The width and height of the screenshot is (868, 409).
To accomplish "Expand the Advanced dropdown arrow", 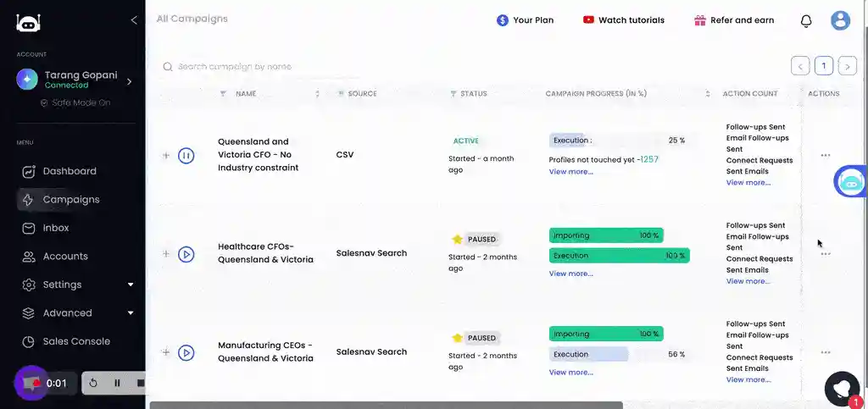I will [131, 312].
